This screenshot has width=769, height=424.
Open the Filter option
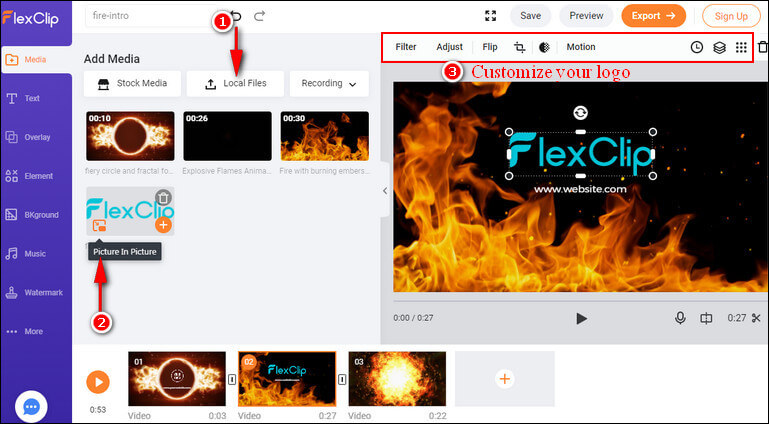[406, 47]
